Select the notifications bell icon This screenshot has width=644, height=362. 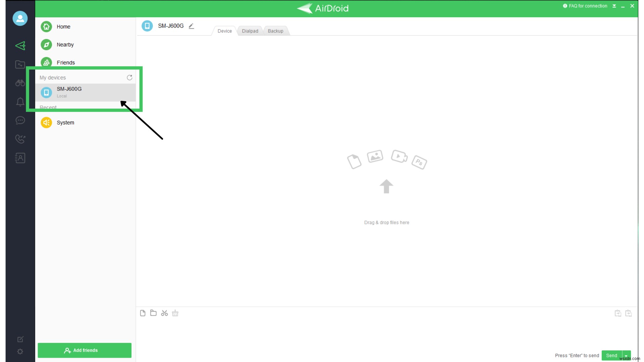click(x=20, y=101)
